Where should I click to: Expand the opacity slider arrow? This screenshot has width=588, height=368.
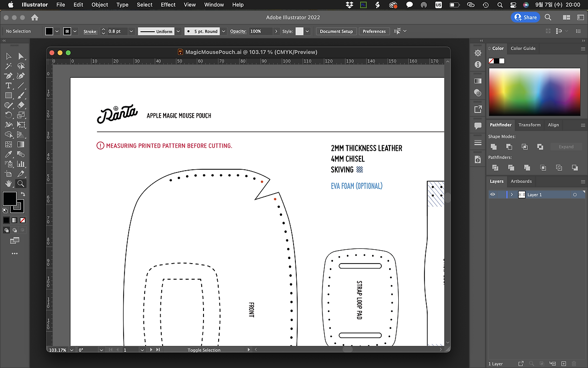tap(276, 31)
